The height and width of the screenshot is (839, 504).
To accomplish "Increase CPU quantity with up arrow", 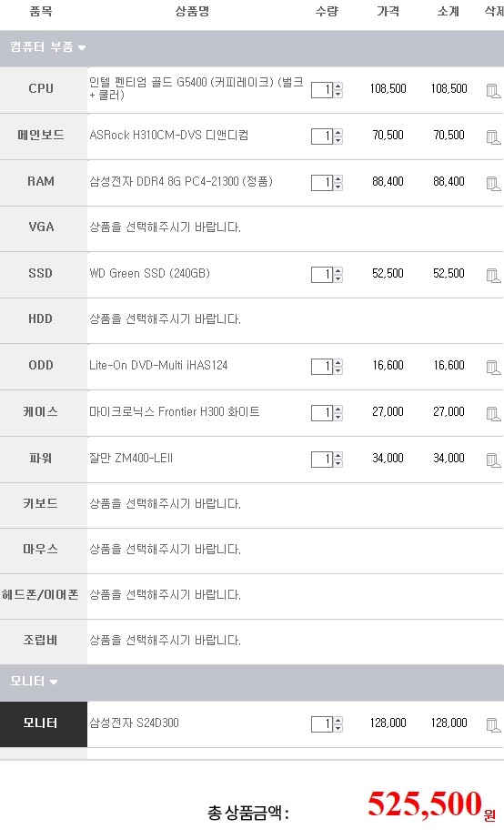I will pyautogui.click(x=338, y=86).
